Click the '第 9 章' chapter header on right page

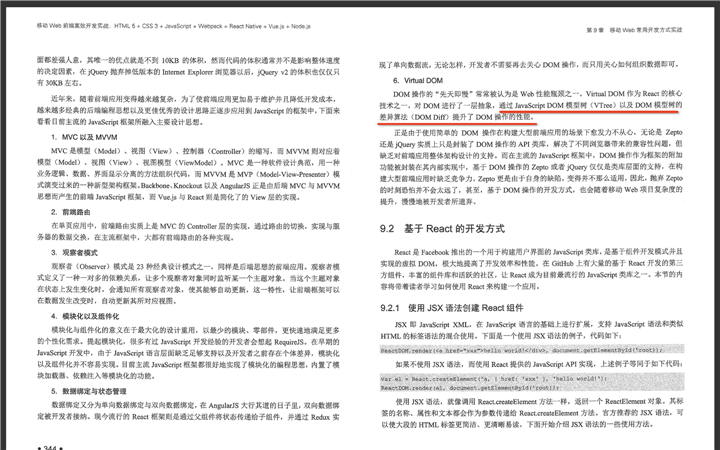(634, 30)
